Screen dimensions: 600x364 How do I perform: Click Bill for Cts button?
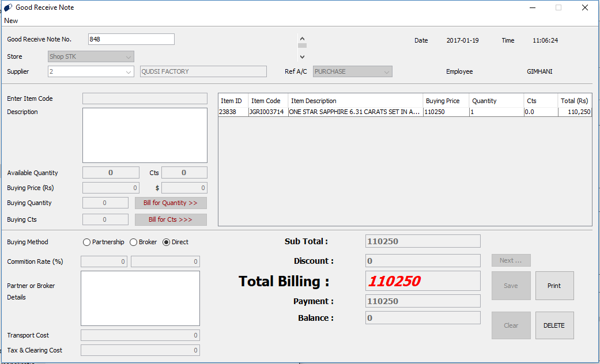pyautogui.click(x=171, y=219)
